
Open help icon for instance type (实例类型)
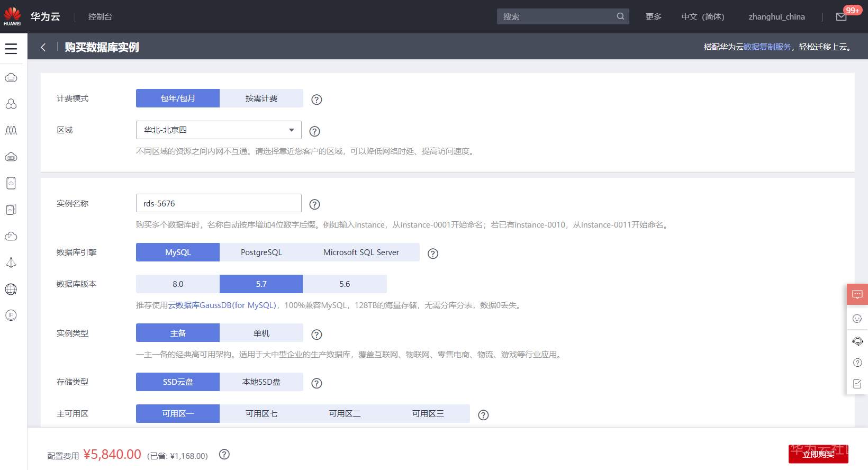point(317,335)
